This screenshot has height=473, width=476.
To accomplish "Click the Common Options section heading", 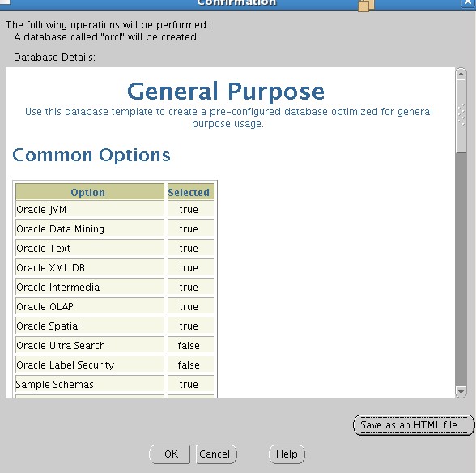I will 91,156.
